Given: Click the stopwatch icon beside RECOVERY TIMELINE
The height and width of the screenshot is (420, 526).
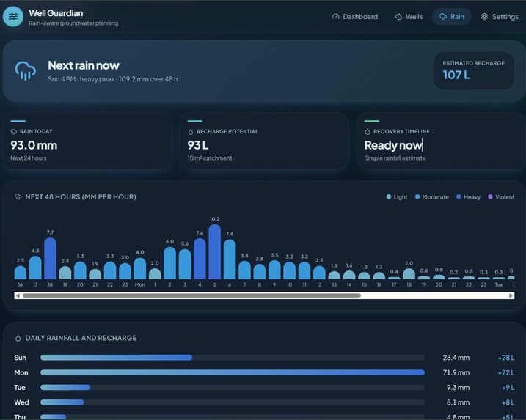Looking at the screenshot, I should pos(368,131).
